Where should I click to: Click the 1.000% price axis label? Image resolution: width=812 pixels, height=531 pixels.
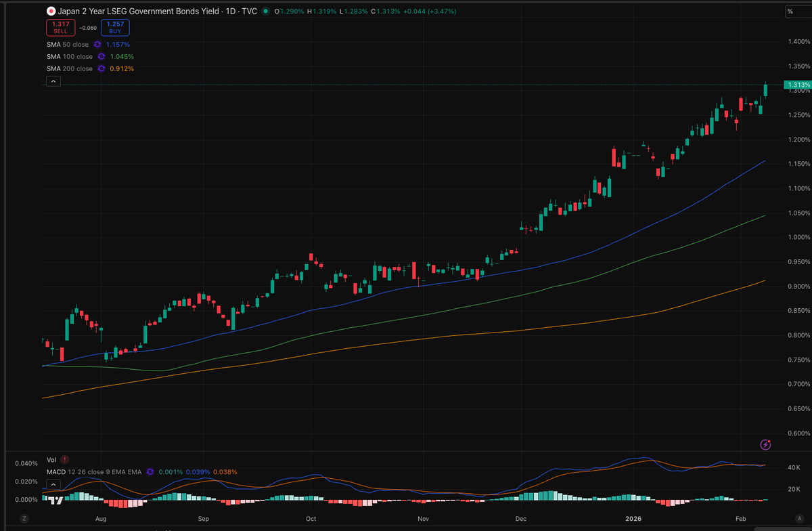[799, 237]
